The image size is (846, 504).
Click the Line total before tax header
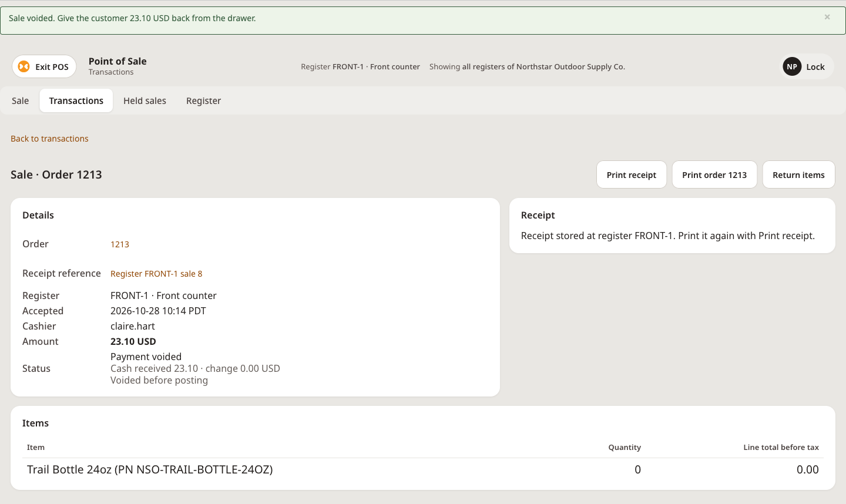tap(781, 448)
